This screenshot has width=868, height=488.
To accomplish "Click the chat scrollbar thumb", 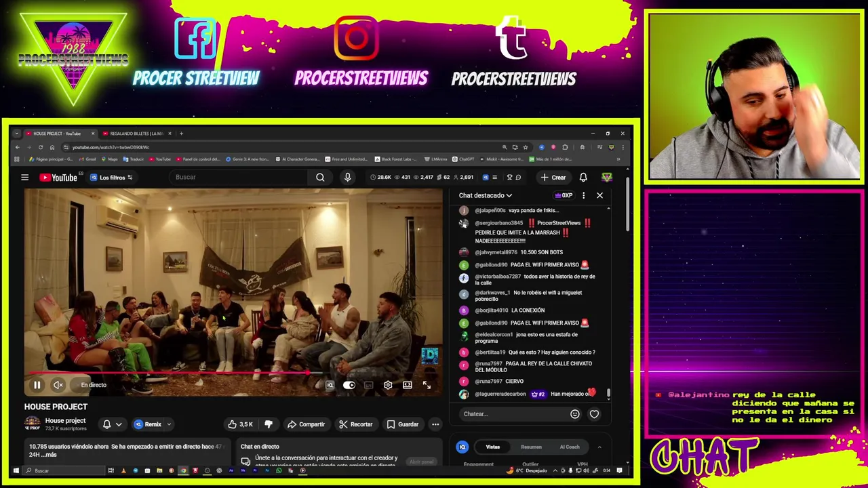I will 608,393.
